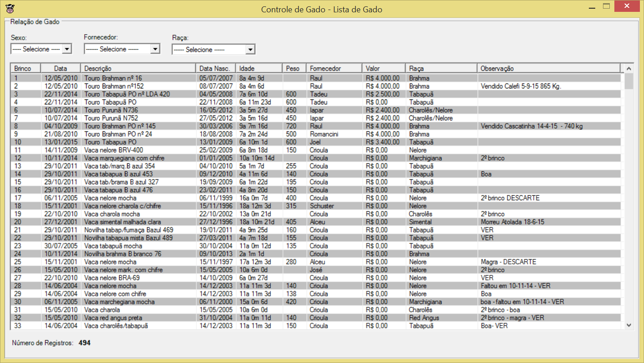Sort by the Data column header
Viewport: 644px width, 363px height.
pyautogui.click(x=61, y=68)
